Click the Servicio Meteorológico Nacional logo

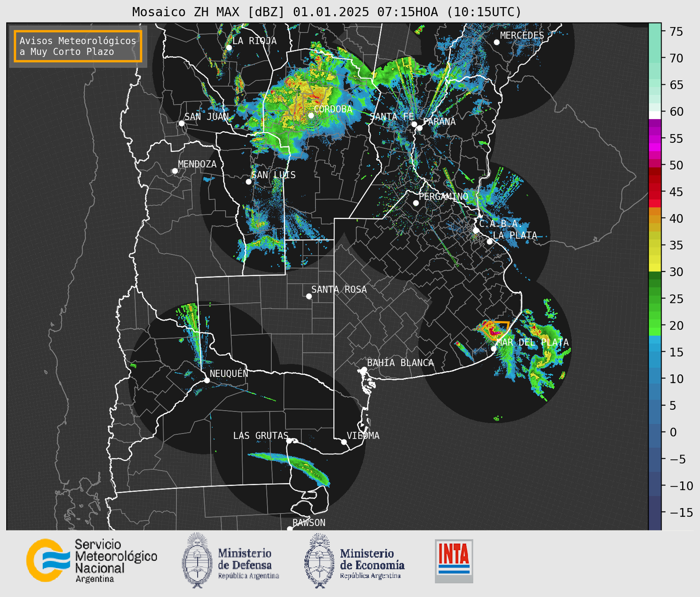(x=92, y=561)
